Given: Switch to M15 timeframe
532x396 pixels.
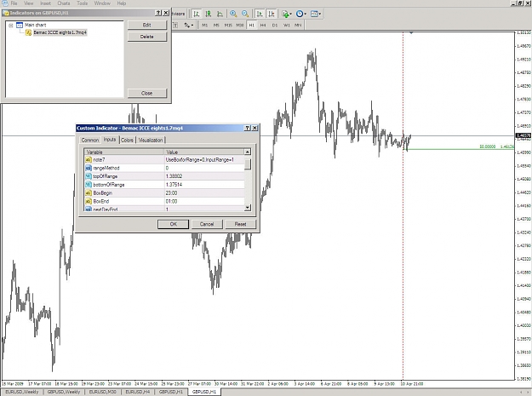Looking at the screenshot, I should point(228,25).
